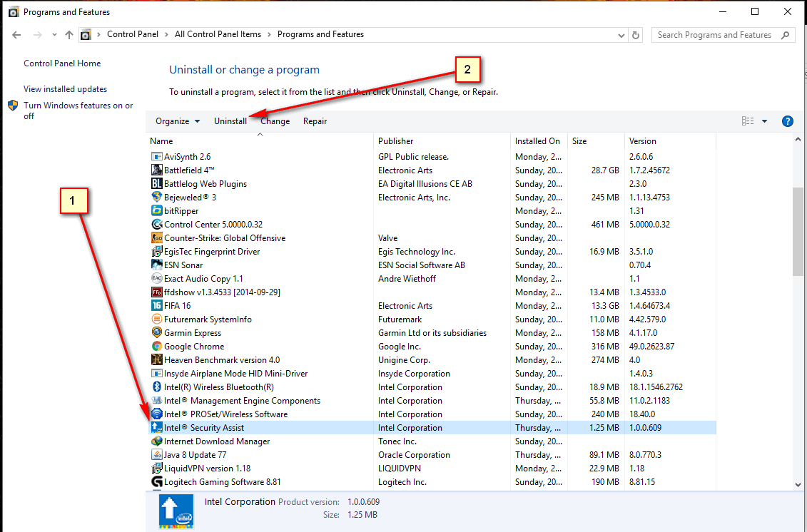Open Turn Windows features on or off

click(x=78, y=111)
